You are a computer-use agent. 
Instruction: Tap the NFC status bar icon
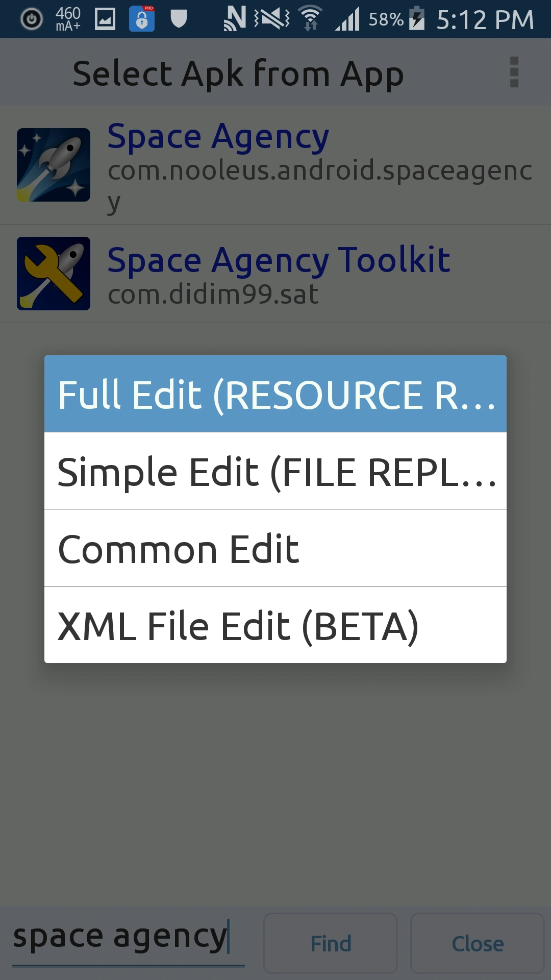pos(235,19)
